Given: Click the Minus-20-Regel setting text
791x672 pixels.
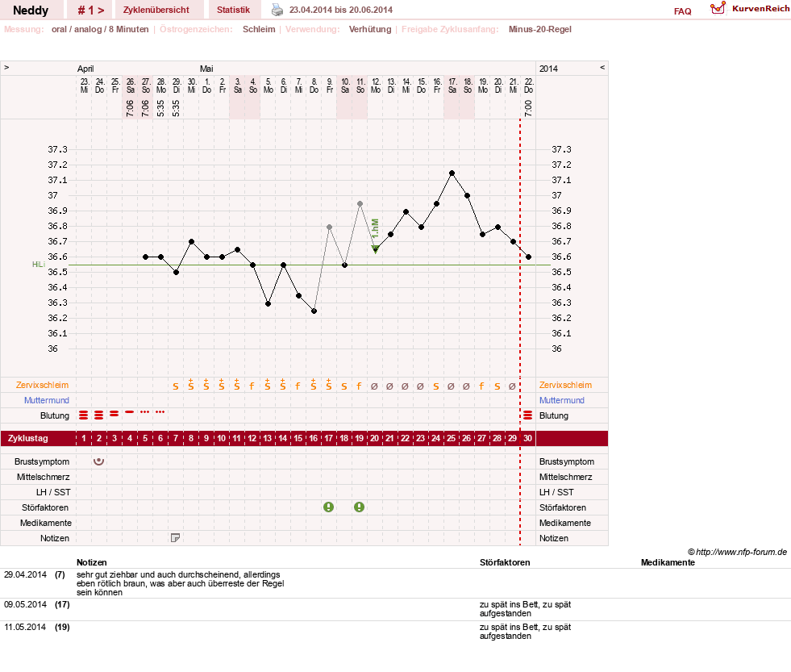Looking at the screenshot, I should (x=539, y=29).
